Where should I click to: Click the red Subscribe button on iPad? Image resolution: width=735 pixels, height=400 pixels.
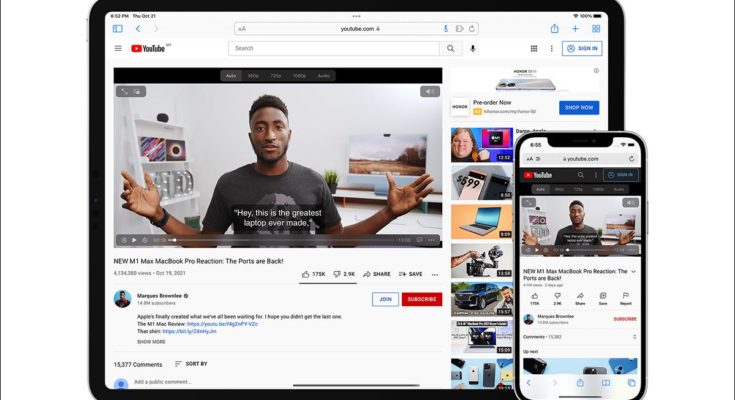pyautogui.click(x=422, y=299)
